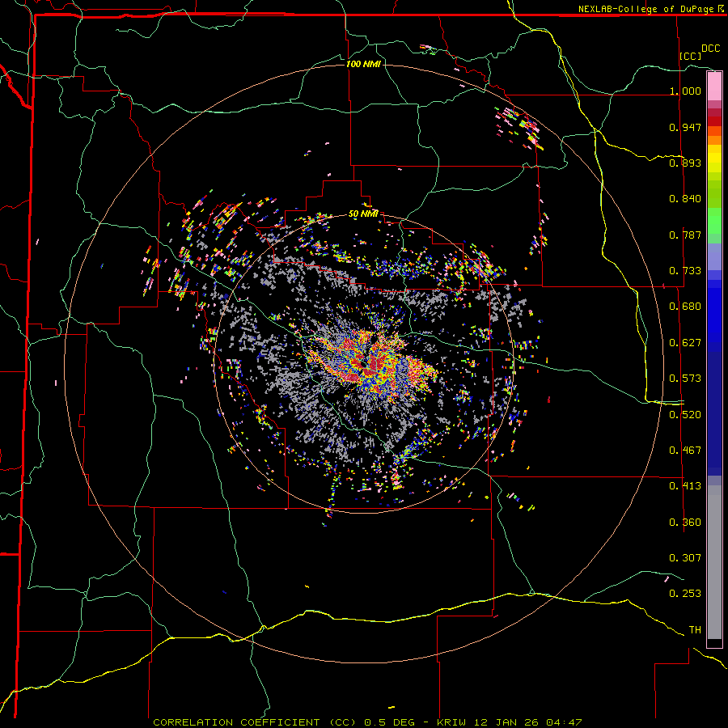The width and height of the screenshot is (728, 728).
Task: Click the bright green color bar segment
Action: 714,221
